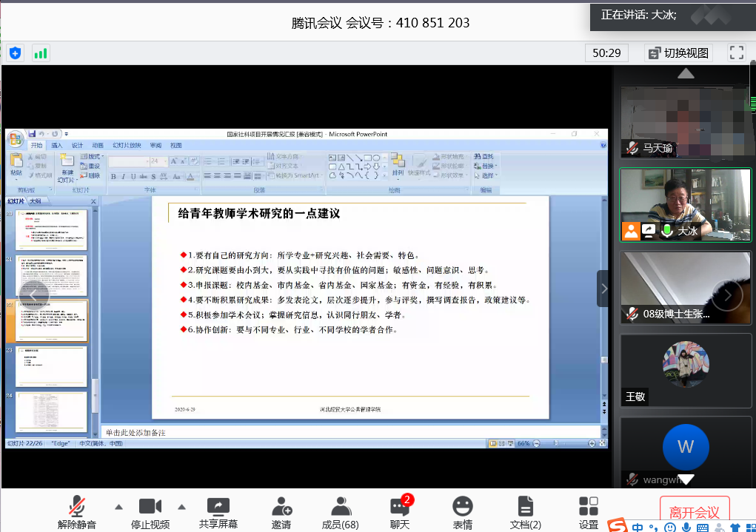Expand video options arrow beside 停止视频
The image size is (756, 532).
(181, 507)
